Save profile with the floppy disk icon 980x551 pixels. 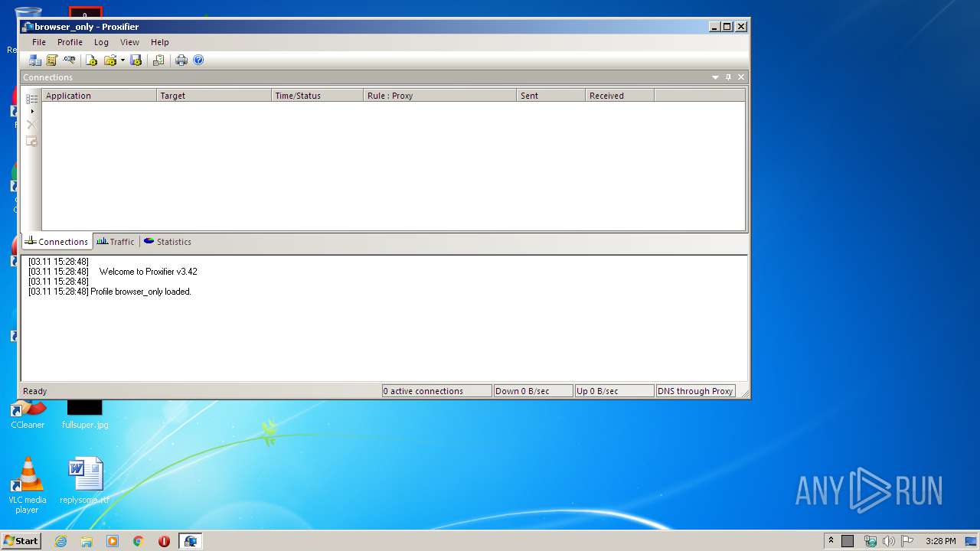[x=136, y=60]
